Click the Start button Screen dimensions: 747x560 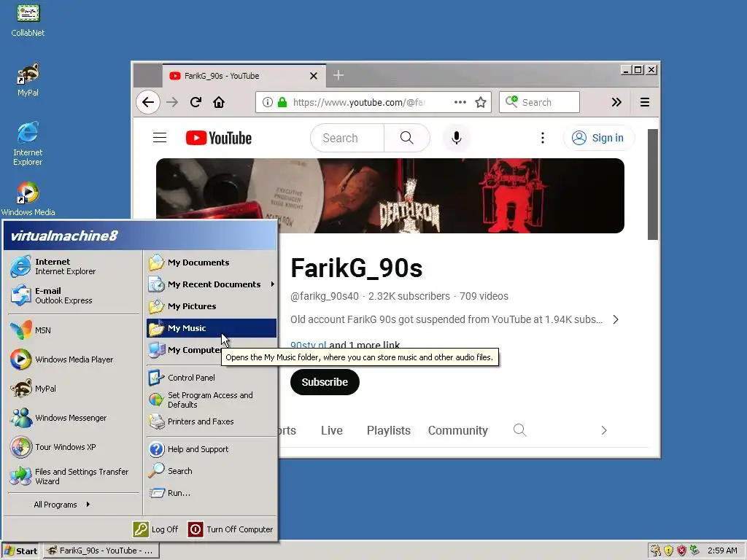[x=20, y=551]
